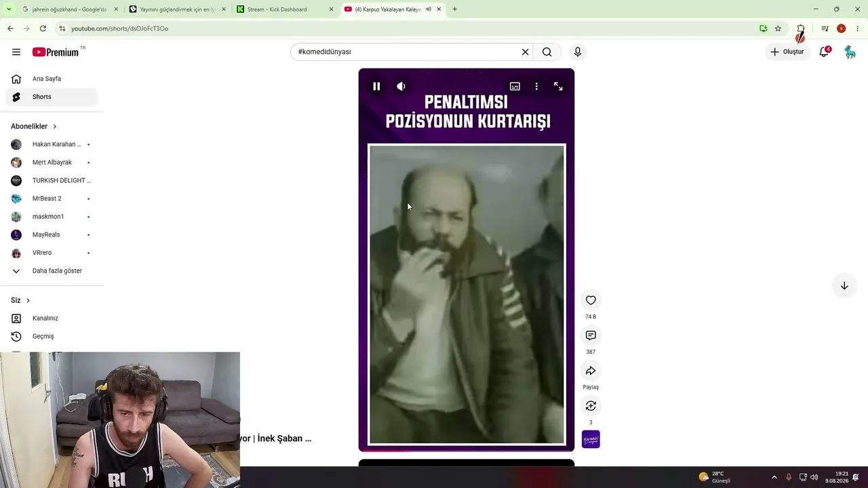Screen dimensions: 868x488
Task: Pause the playing Short
Action: pyautogui.click(x=376, y=86)
